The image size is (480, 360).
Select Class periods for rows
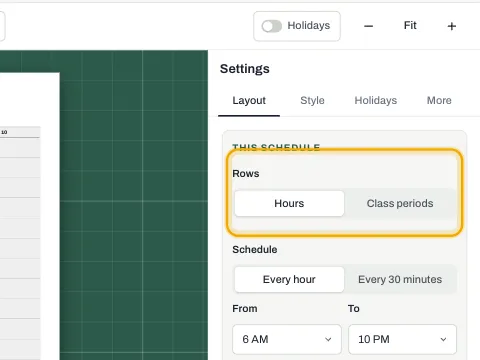click(400, 203)
